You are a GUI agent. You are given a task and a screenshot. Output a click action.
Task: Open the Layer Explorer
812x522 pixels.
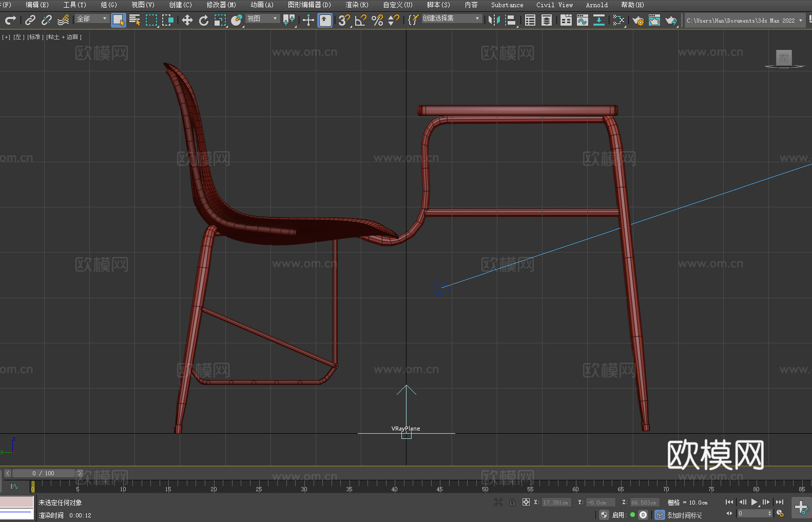click(547, 20)
